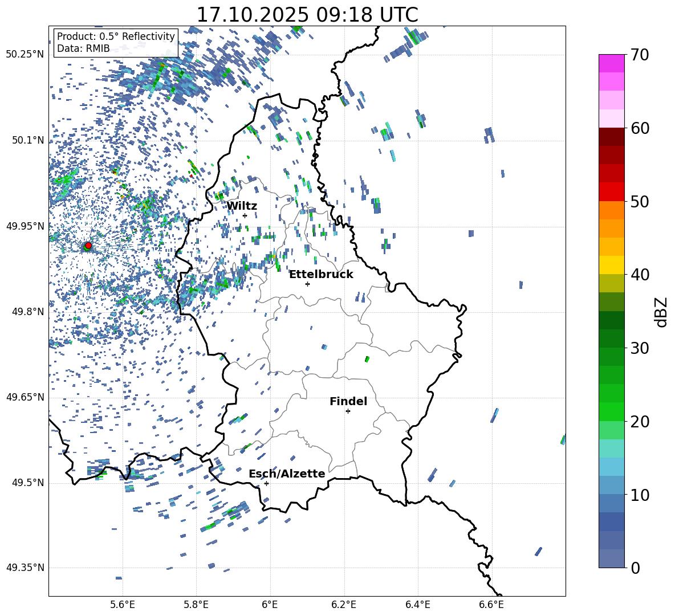Screen dimensions: 675x616
Task: Click longitude label 5.8°E
Action: coord(196,605)
